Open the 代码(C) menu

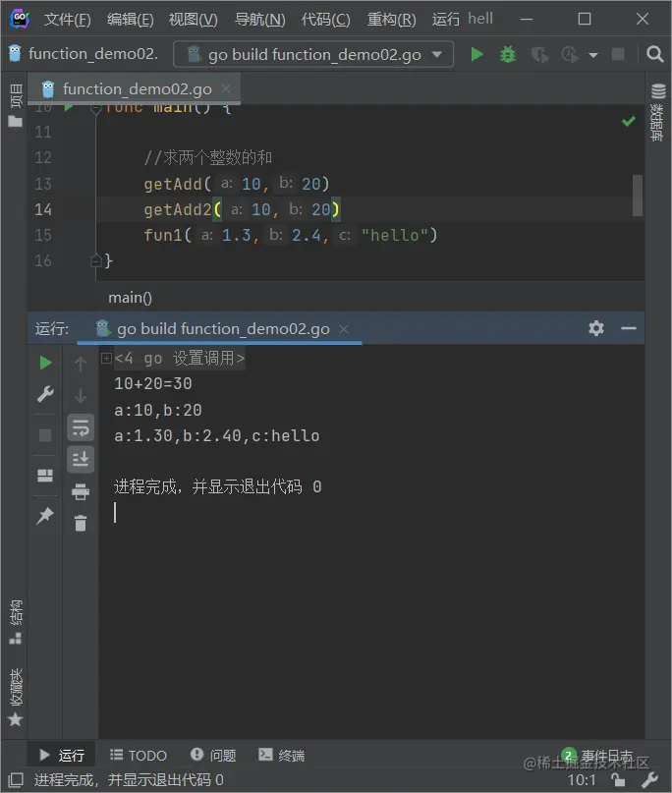click(325, 20)
